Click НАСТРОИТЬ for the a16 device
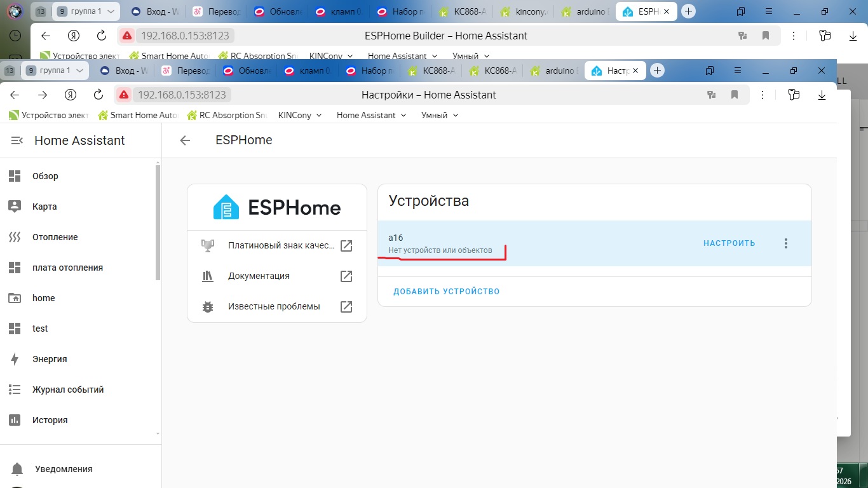 (729, 243)
